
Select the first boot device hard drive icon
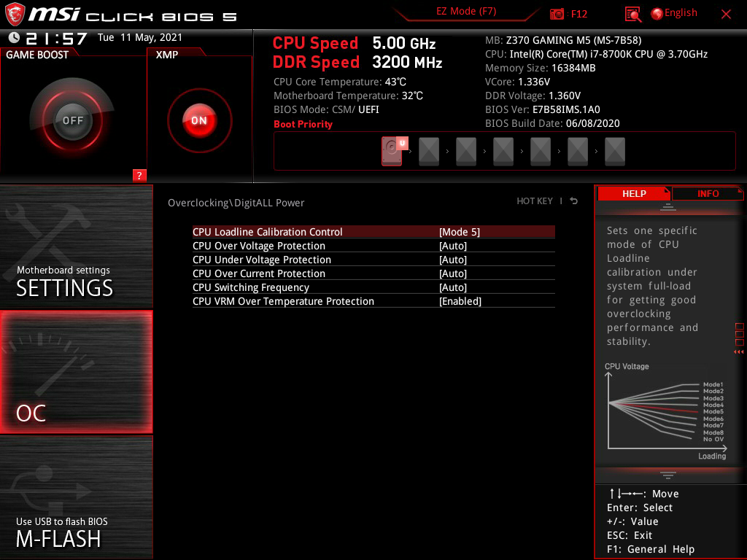[392, 151]
